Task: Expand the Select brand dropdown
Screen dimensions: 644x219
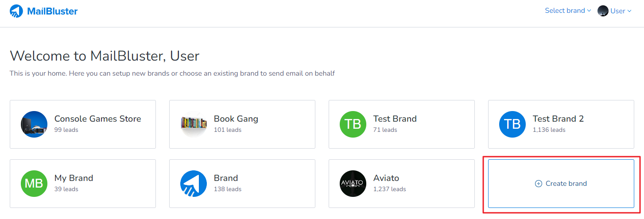Action: [x=565, y=11]
